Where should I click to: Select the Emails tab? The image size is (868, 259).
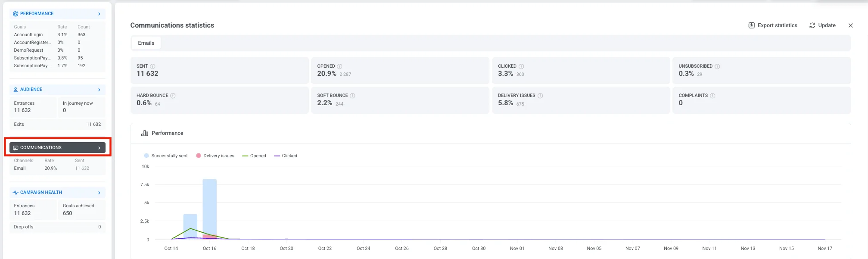(146, 43)
